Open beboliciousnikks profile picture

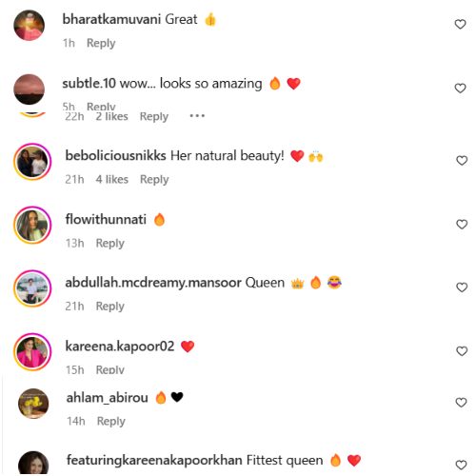32,162
